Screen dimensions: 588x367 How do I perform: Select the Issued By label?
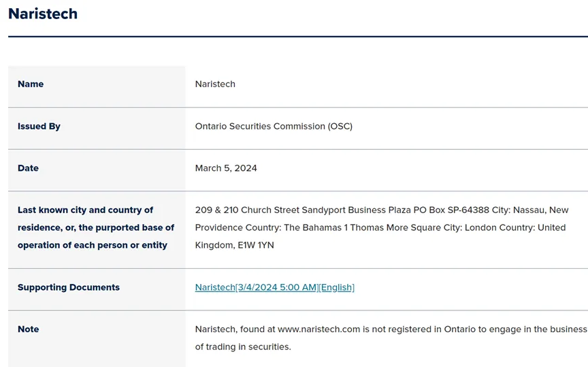(39, 127)
